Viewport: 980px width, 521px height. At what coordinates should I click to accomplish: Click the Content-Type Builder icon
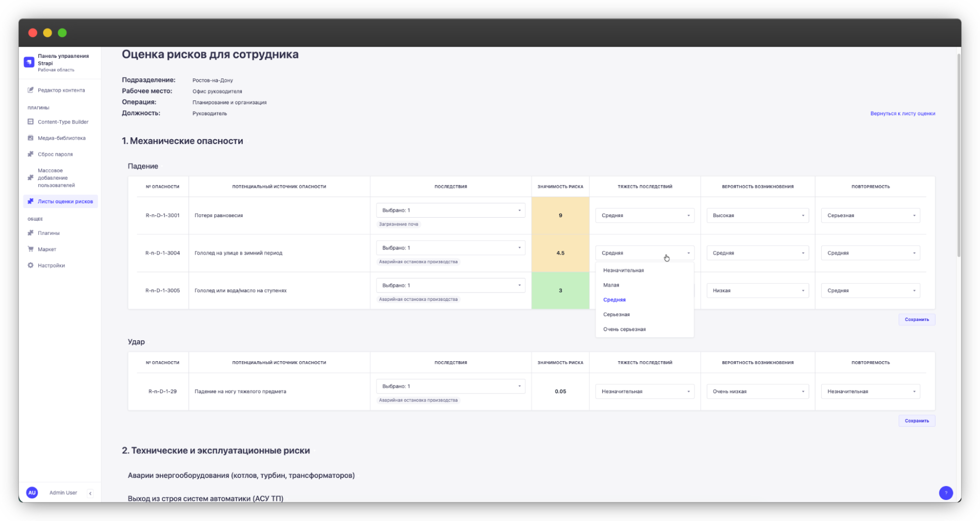pyautogui.click(x=30, y=122)
